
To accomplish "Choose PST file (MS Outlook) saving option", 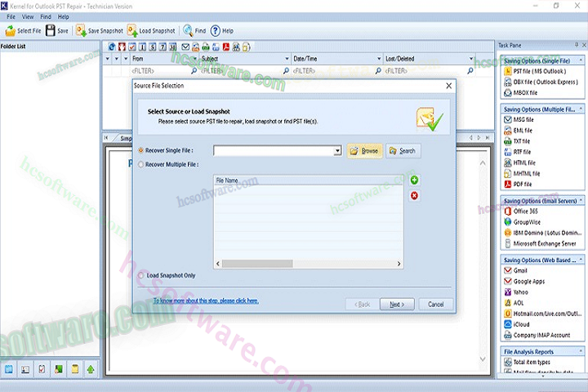I will point(539,71).
